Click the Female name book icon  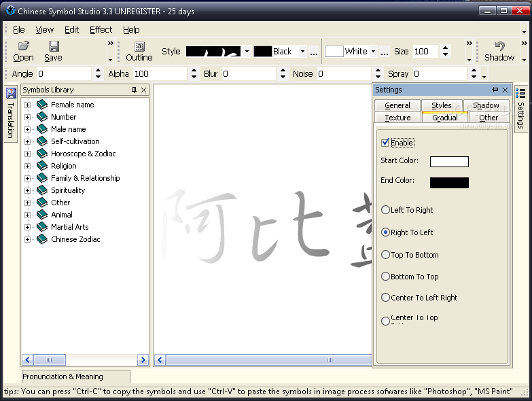tap(42, 105)
